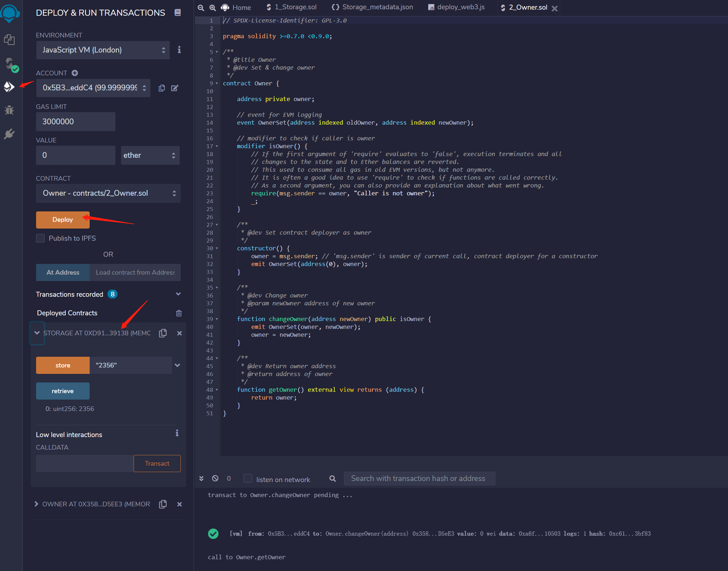Open the documentation icon beside the panel title
The image size is (728, 571).
coord(178,13)
